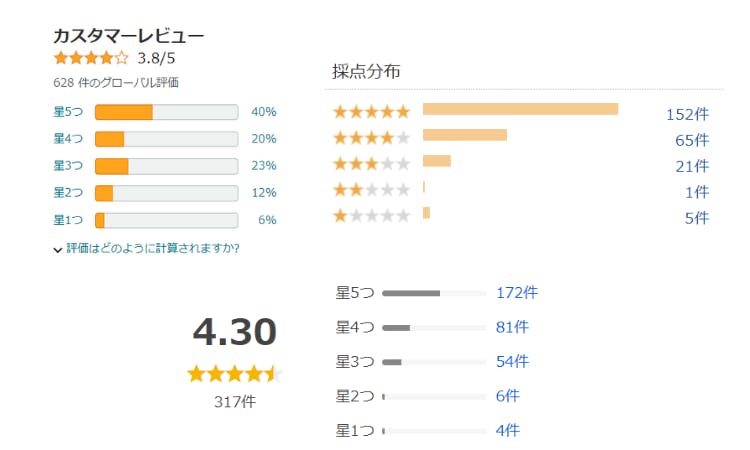This screenshot has width=750, height=450.
Task: Click the one-star icons in 採点分布
Action: pos(371,216)
